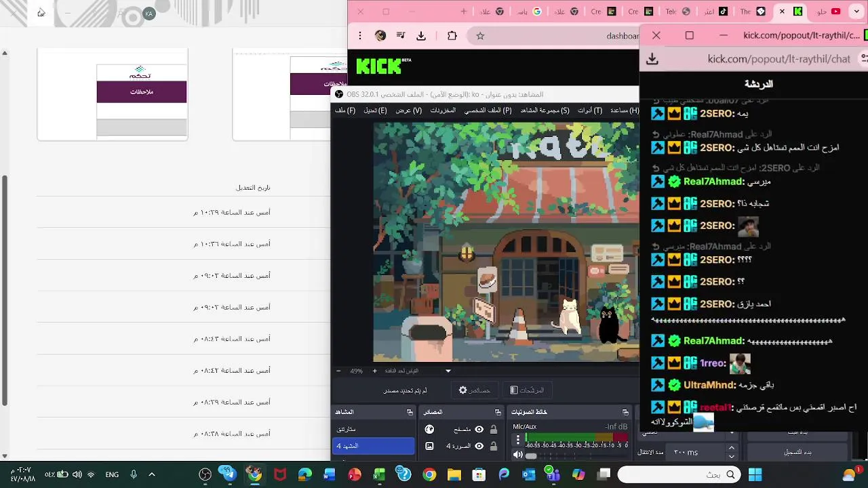This screenshot has height=488, width=868.
Task: Select row أمس عند الساعة ١٠:٣٦ م
Action: (x=183, y=244)
